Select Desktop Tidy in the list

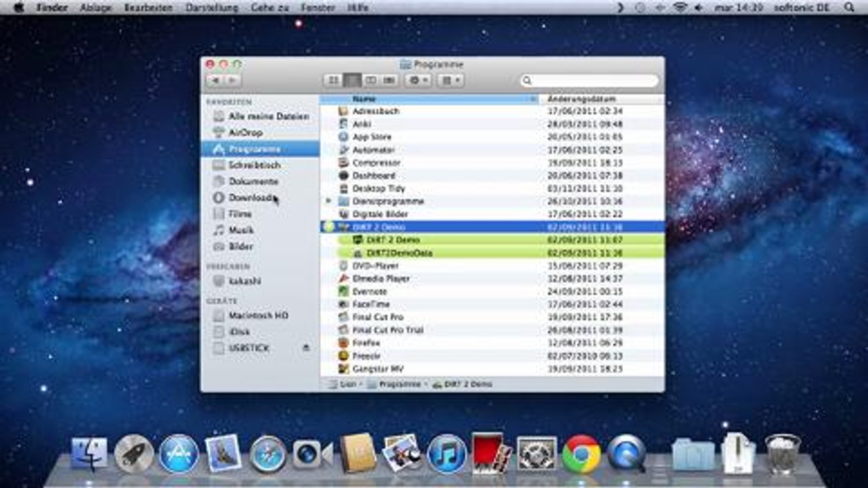[x=492, y=188]
